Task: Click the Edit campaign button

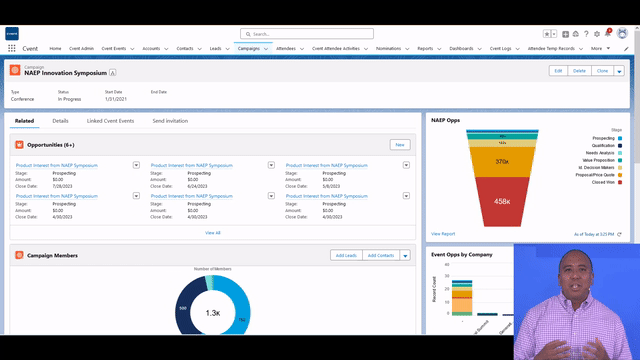Action: click(x=558, y=71)
